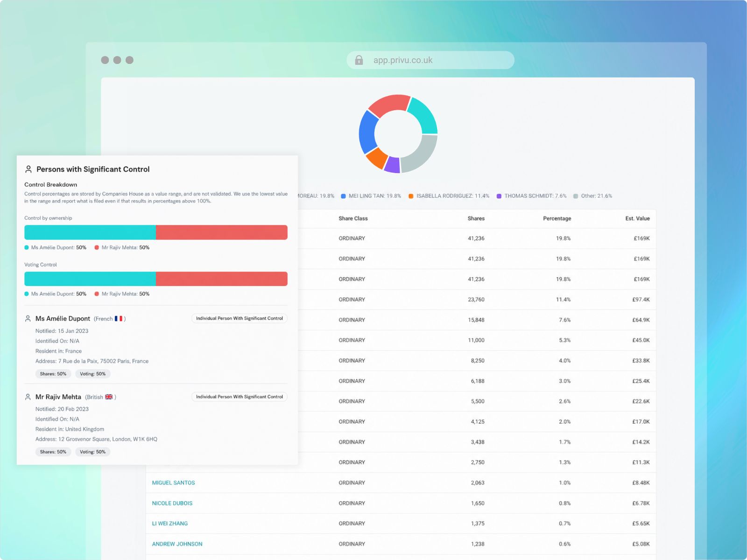Click Notified: 15 Jan 2023 text
This screenshot has height=560, width=747.
click(x=62, y=331)
